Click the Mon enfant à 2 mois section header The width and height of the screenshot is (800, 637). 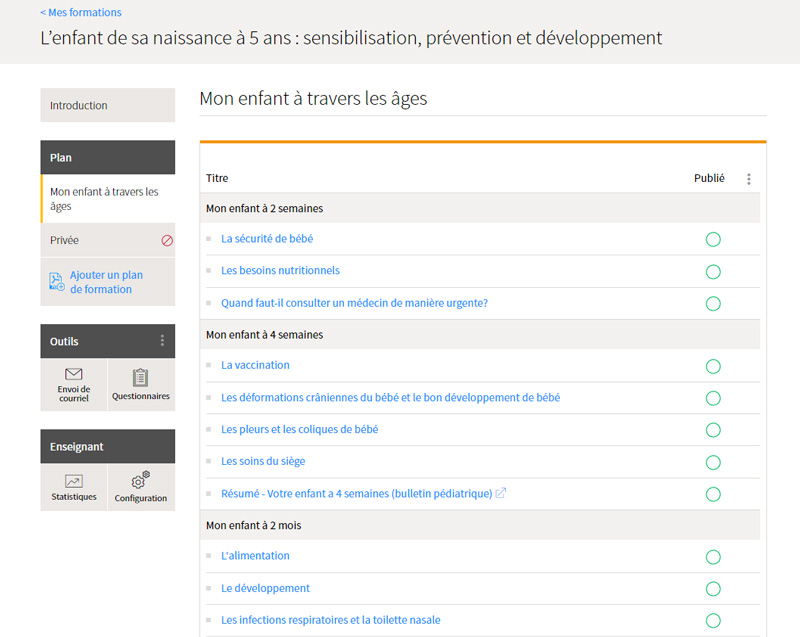pos(253,525)
